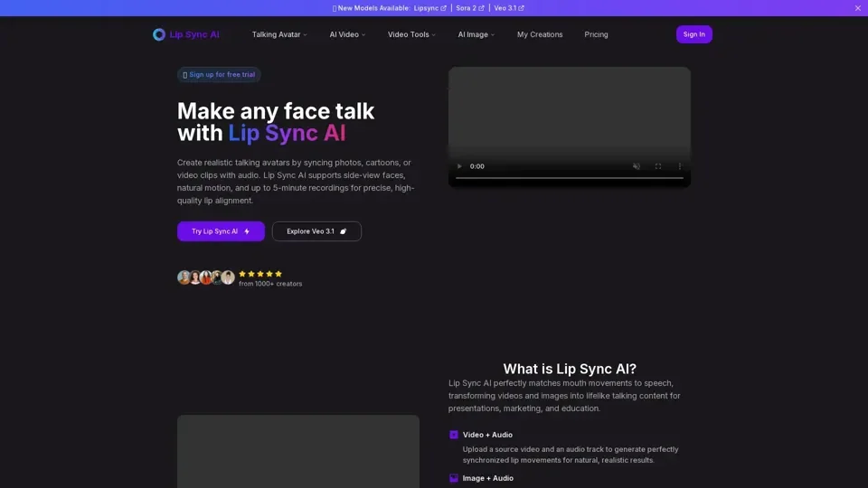Viewport: 868px width, 488px height.
Task: Play the hero video
Action: (459, 166)
